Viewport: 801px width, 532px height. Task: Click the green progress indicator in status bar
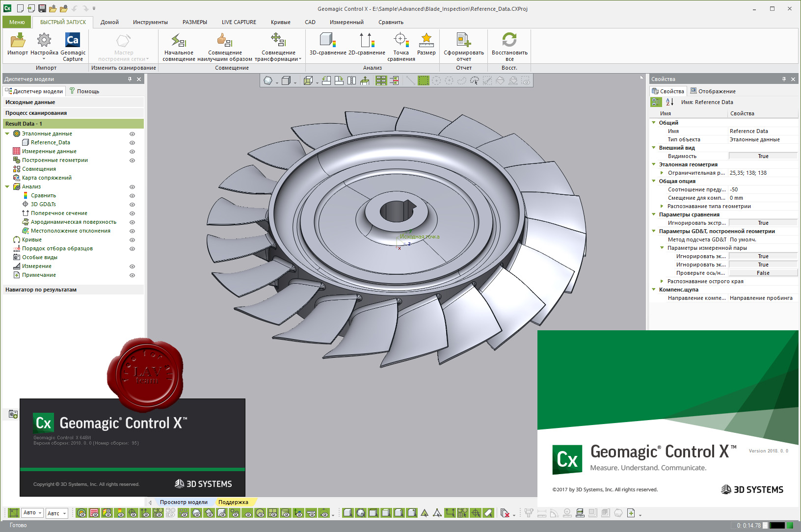click(x=790, y=525)
